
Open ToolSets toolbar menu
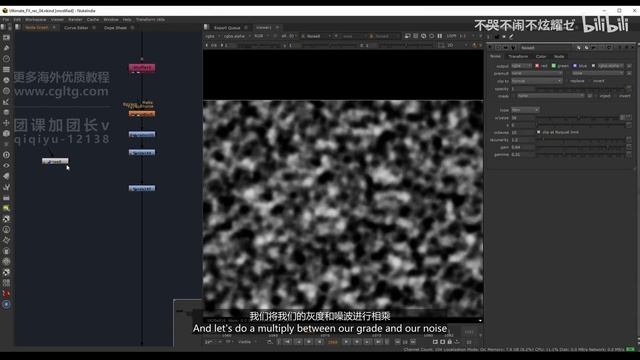[x=6, y=187]
